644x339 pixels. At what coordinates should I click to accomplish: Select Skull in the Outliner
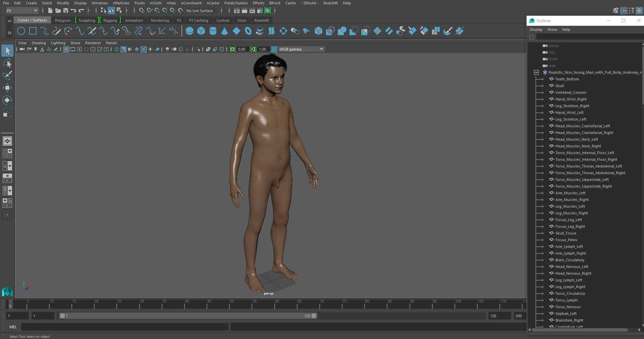pos(559,86)
